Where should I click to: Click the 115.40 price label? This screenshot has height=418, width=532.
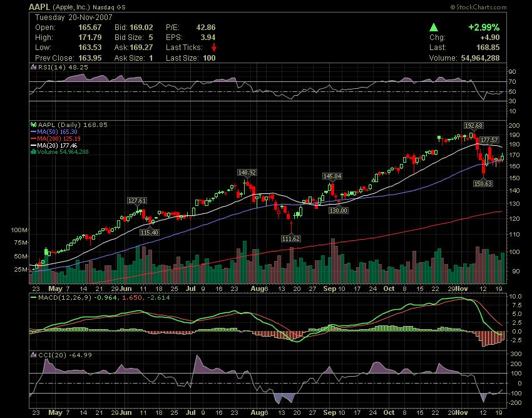pyautogui.click(x=150, y=232)
